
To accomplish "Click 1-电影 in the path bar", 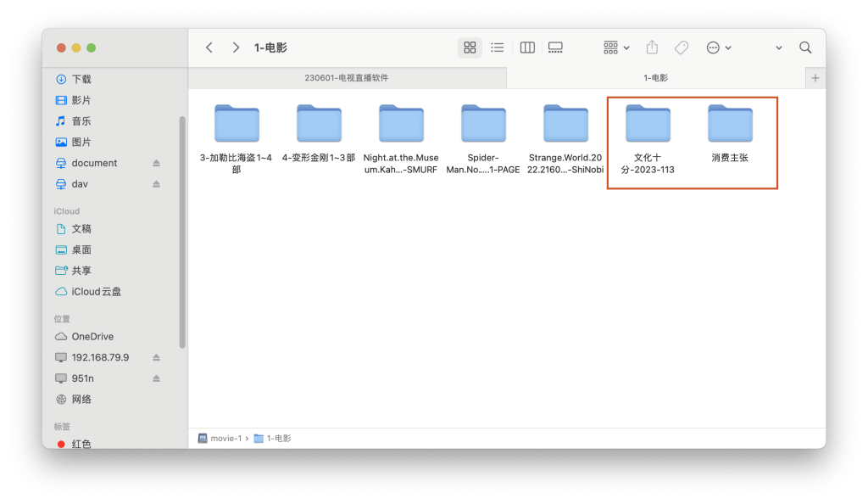I will click(272, 438).
